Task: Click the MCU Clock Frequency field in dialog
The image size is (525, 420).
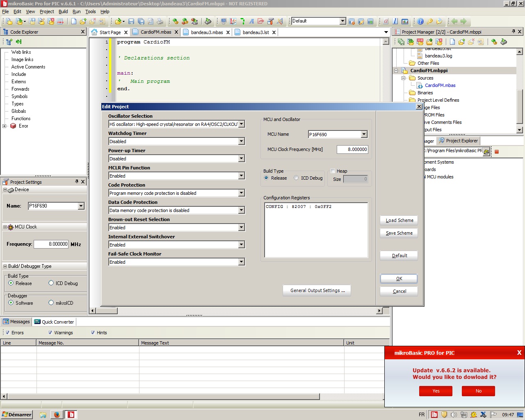Action: (352, 149)
